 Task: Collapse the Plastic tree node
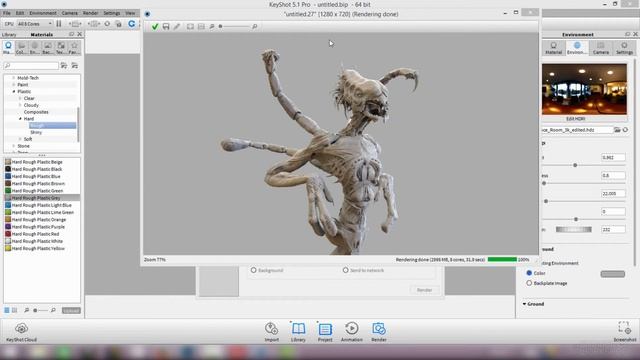click(x=13, y=91)
